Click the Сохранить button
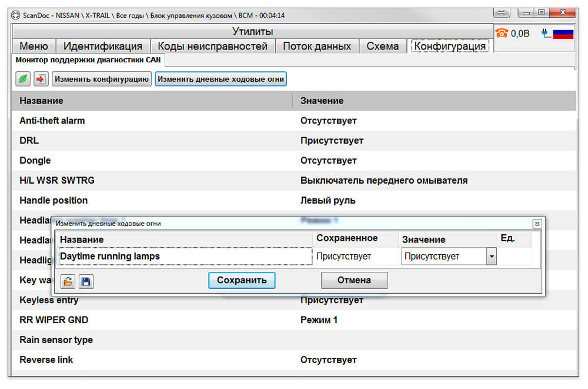The width and height of the screenshot is (588, 389). click(242, 281)
